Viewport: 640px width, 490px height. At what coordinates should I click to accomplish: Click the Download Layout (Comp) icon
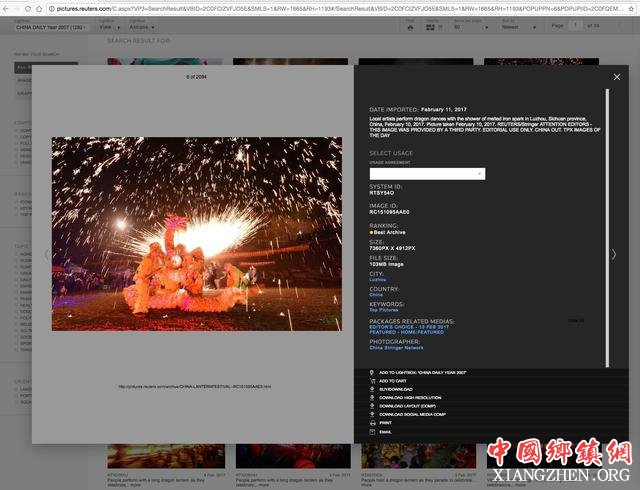(370, 406)
